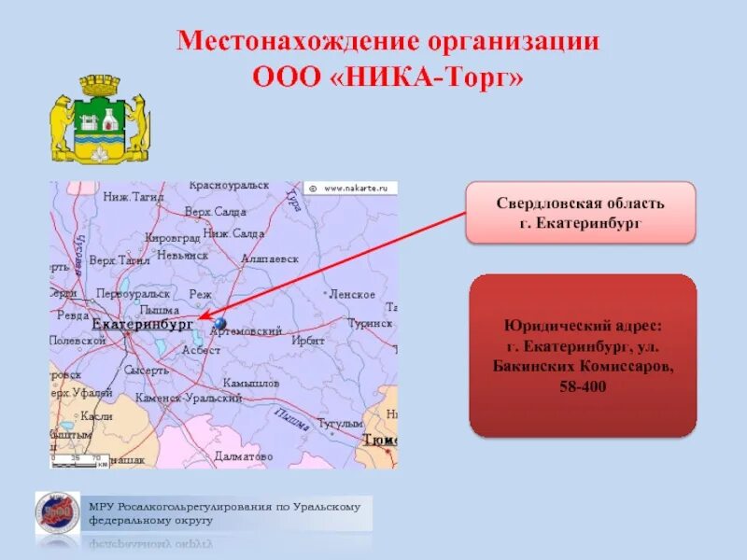Click 'Ирбит' map label
Screen dimensions: 747x560
point(308,341)
